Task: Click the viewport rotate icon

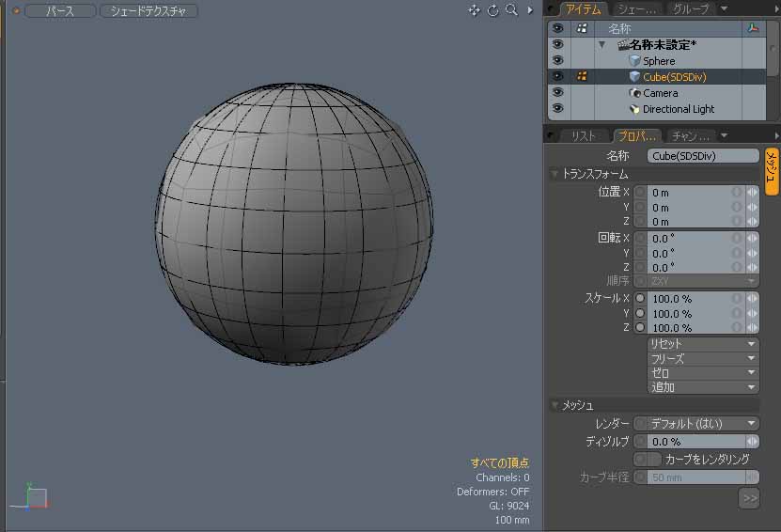Action: click(493, 10)
